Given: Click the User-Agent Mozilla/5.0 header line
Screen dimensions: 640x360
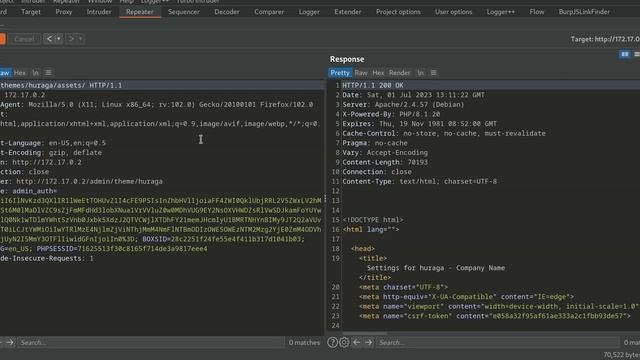Looking at the screenshot, I should tap(157, 104).
